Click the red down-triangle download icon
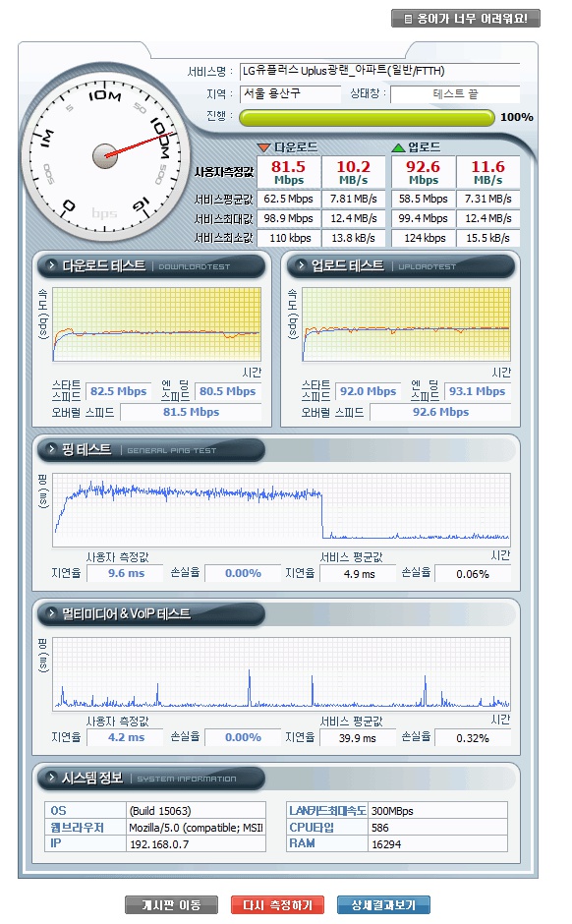572x924 pixels. (x=264, y=146)
